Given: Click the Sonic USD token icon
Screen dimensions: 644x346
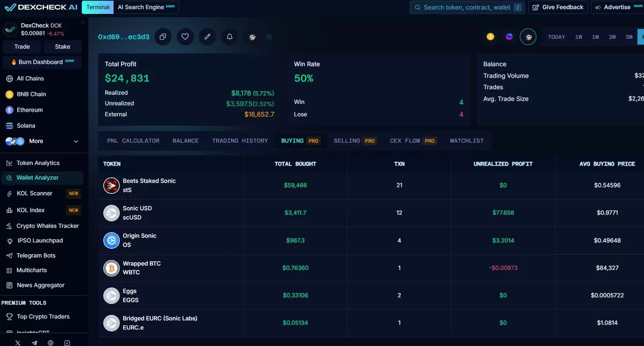Looking at the screenshot, I should click(x=111, y=213).
